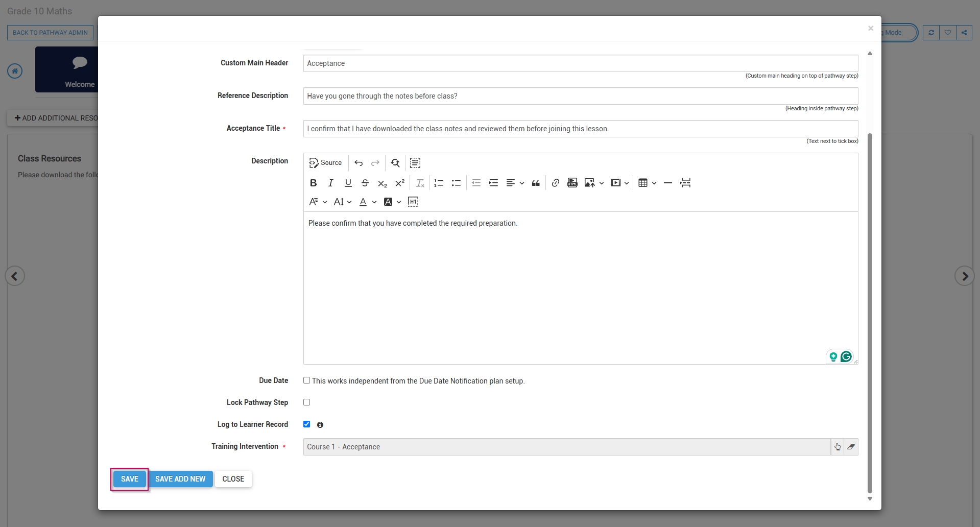Click the insert media icon
Image resolution: width=980 pixels, height=527 pixels.
pyautogui.click(x=615, y=183)
